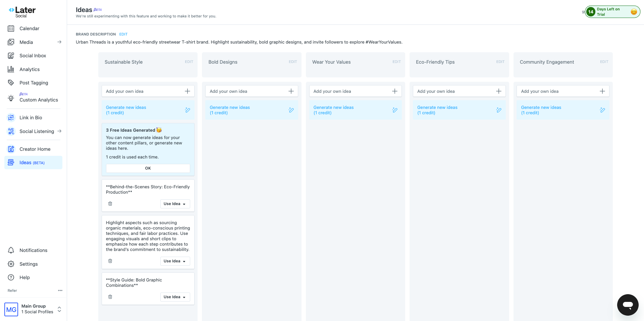The image size is (644, 321).
Task: Open the chat support bubble
Action: click(628, 305)
